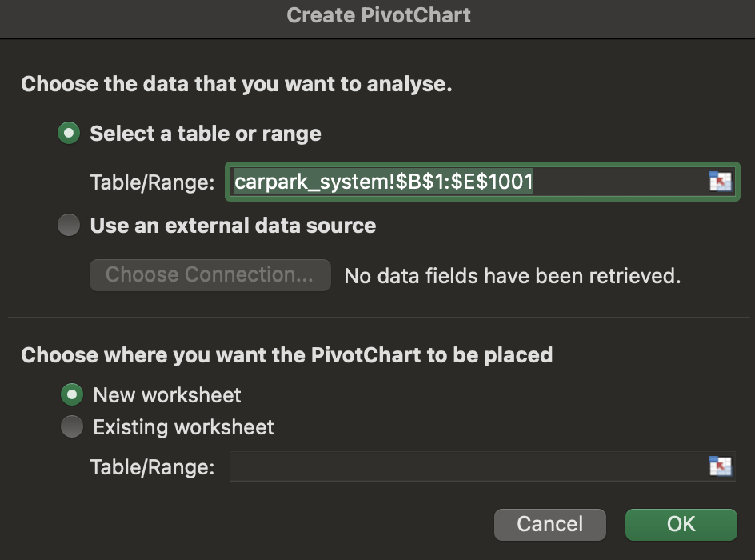This screenshot has height=560, width=755.
Task: Click the 'Table/Range:' label under Existing worksheet
Action: [152, 467]
